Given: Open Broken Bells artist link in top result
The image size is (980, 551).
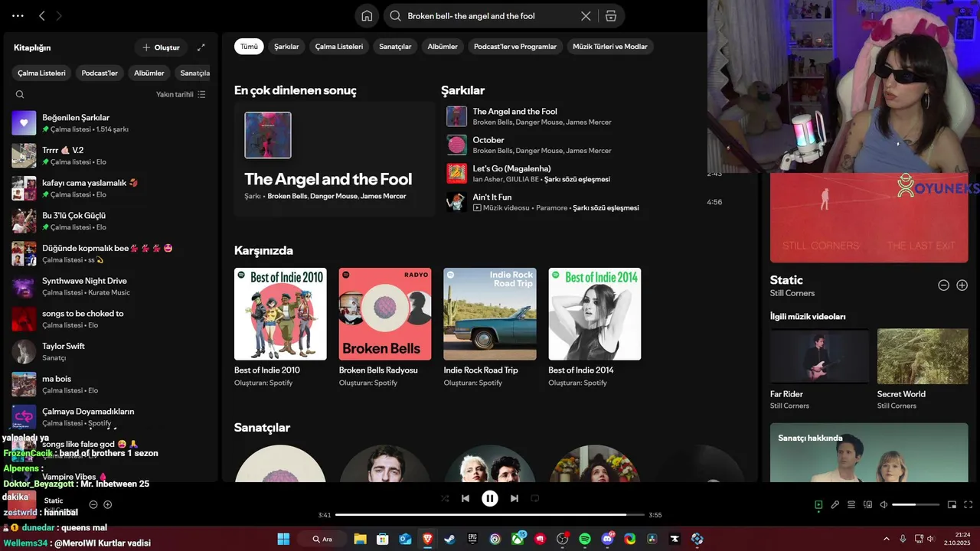Looking at the screenshot, I should 287,196.
